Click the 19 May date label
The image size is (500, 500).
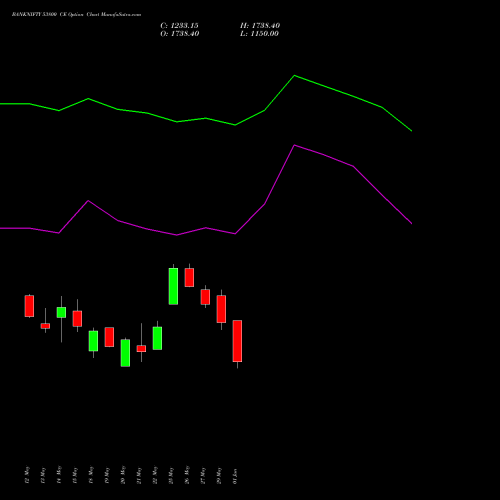coord(107,475)
